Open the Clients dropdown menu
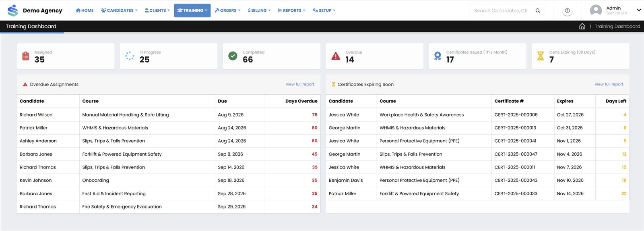The image size is (644, 231). click(x=157, y=10)
